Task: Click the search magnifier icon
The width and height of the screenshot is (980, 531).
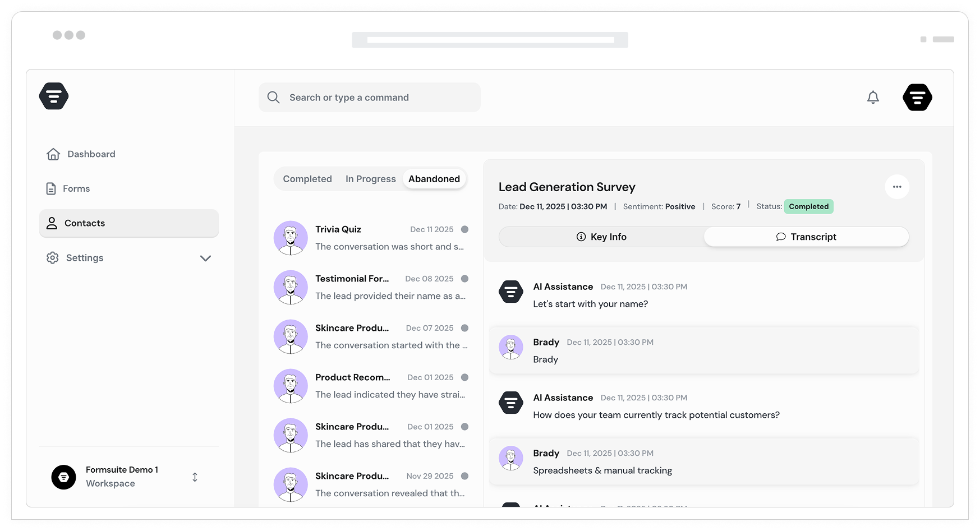Action: coord(273,98)
